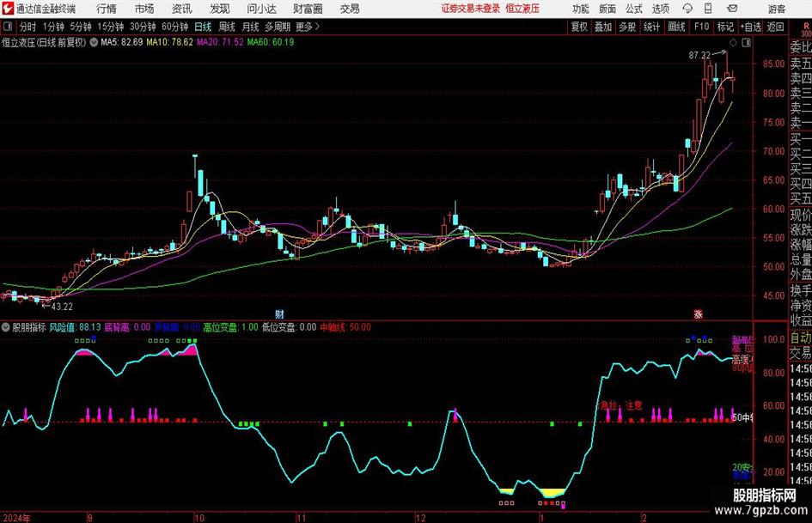Switch to 分时 chart tab
Screen dimensions: 812x523
pos(28,27)
